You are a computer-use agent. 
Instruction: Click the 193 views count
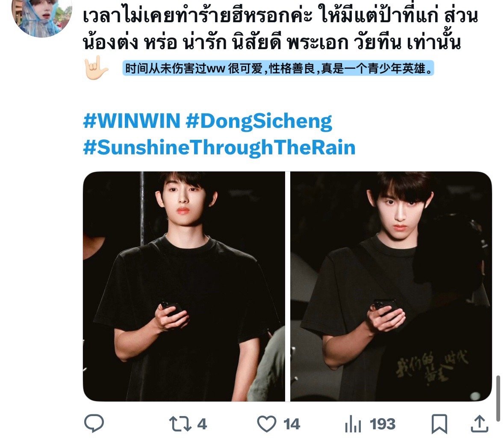(x=382, y=424)
